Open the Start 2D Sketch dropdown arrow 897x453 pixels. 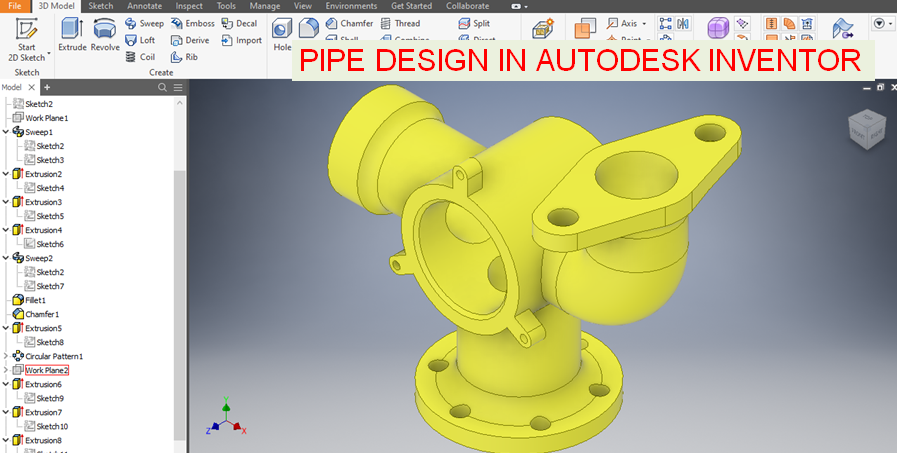[x=49, y=54]
